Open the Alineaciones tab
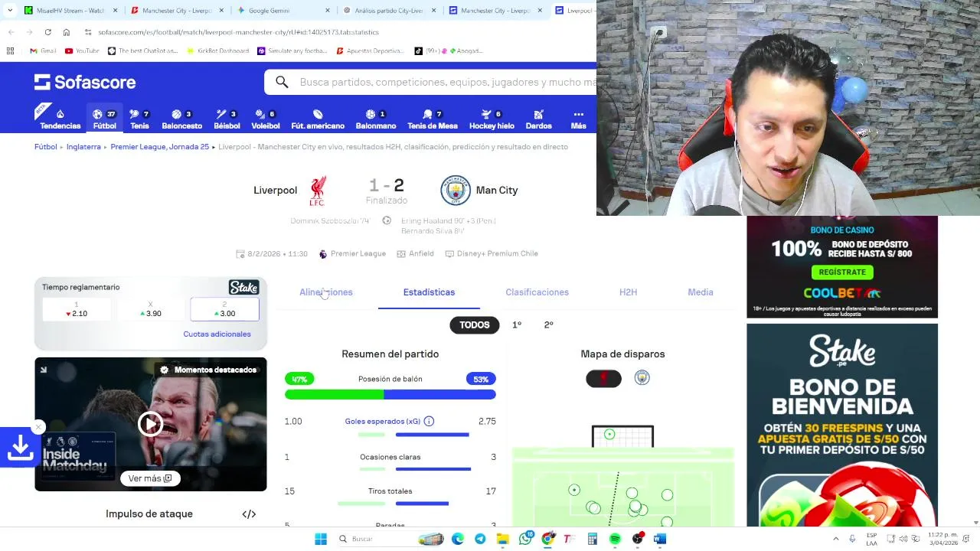Image resolution: width=980 pixels, height=551 pixels. pos(326,292)
